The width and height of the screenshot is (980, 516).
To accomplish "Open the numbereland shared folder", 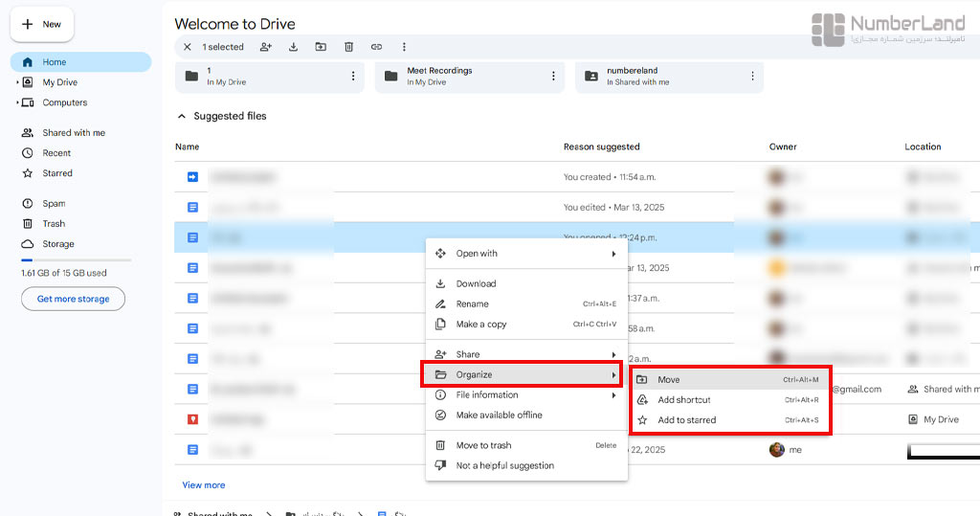I will 669,77.
